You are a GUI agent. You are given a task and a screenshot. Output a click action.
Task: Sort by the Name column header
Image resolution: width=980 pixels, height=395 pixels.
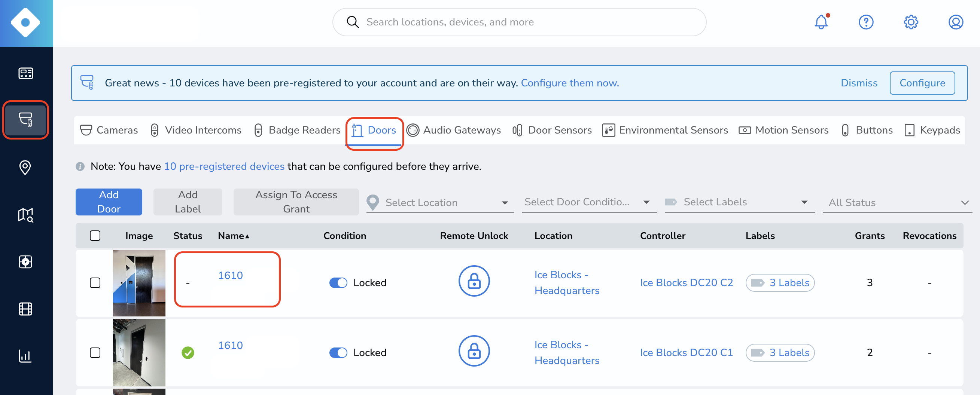233,236
